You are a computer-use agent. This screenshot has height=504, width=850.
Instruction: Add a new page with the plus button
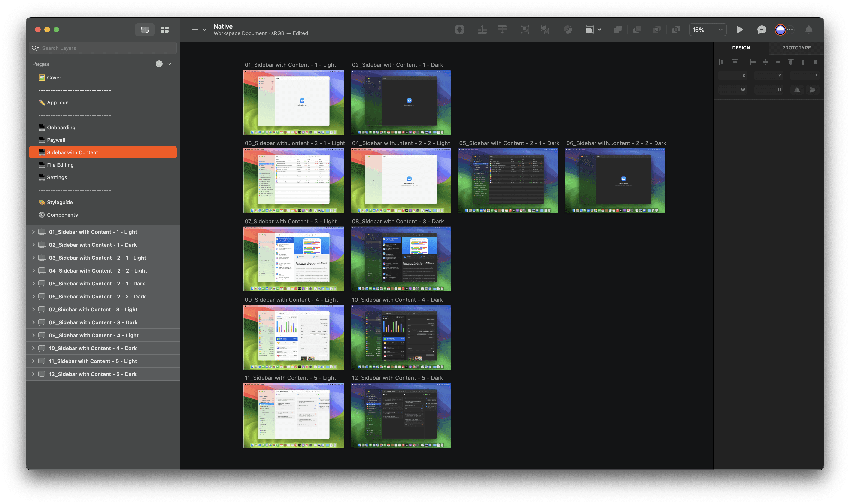click(x=159, y=64)
